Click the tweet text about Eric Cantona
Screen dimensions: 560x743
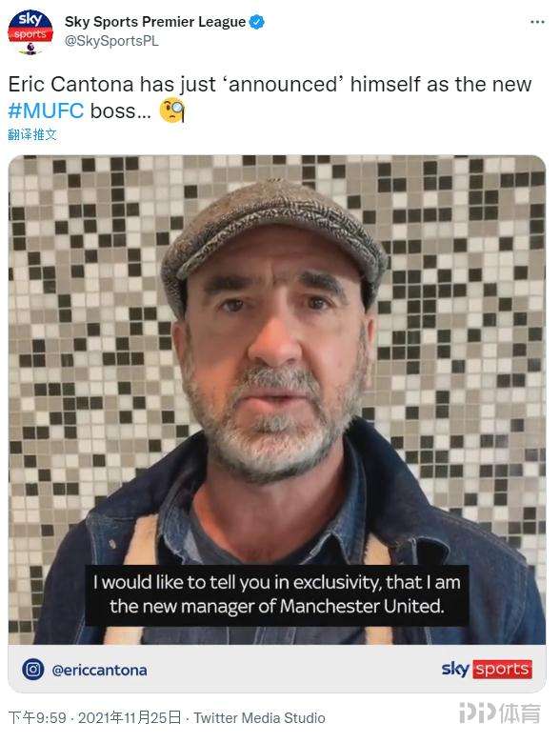[x=270, y=97]
